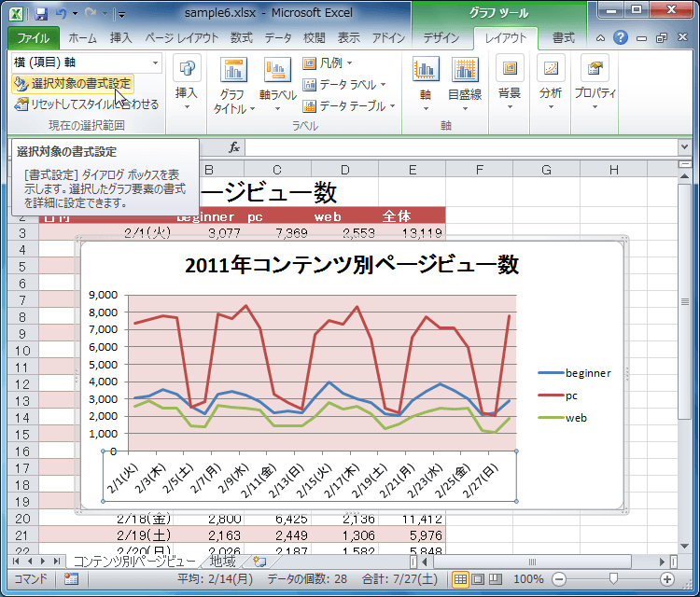Open the ファイル tab

[x=34, y=38]
